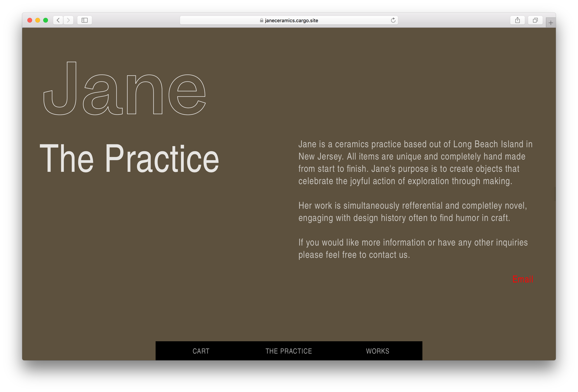
Task: Click The Practice page heading
Action: tap(129, 158)
